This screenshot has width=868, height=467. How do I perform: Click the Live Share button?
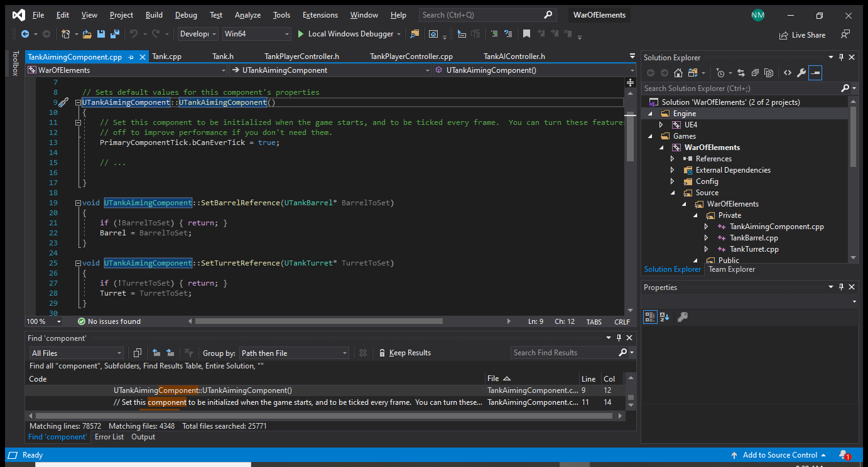tap(802, 35)
